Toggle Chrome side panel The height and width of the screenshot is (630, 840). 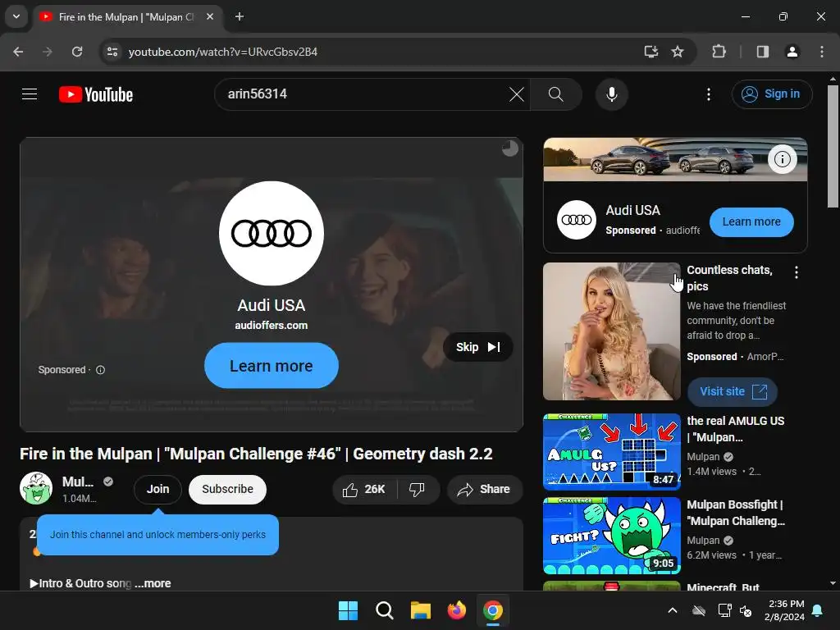pyautogui.click(x=763, y=52)
